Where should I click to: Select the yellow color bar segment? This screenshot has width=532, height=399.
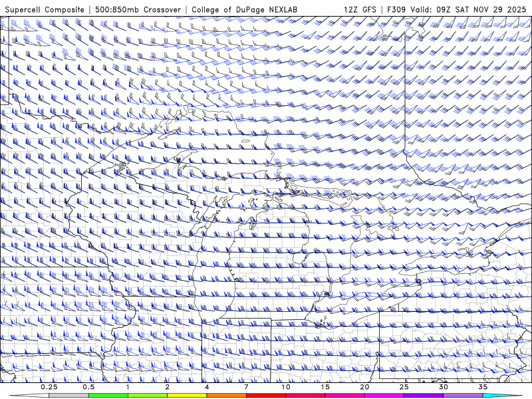(187, 396)
